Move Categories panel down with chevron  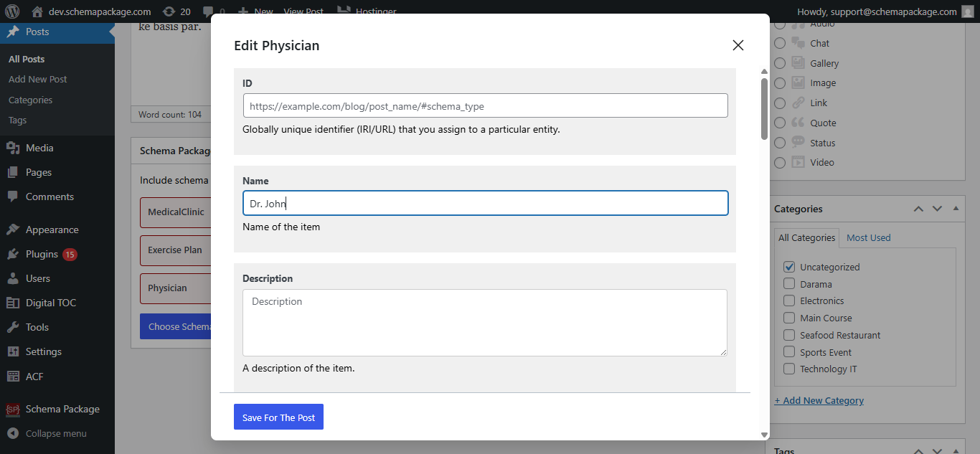937,209
